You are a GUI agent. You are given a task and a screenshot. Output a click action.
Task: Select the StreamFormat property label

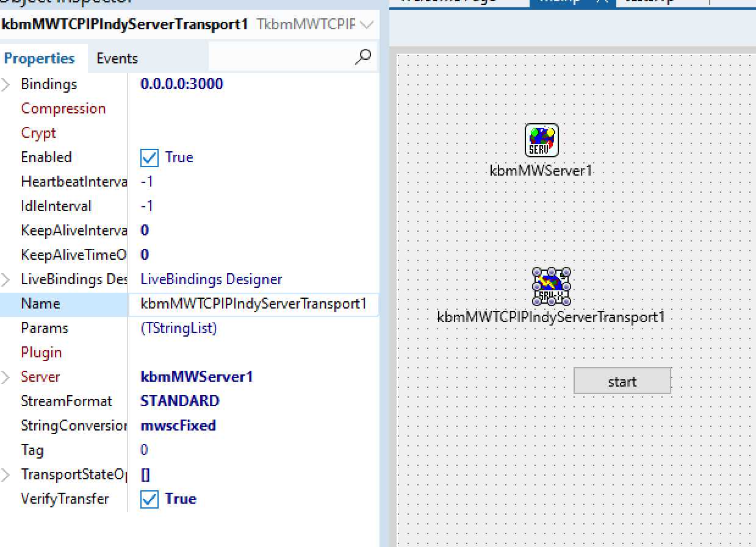coord(67,401)
